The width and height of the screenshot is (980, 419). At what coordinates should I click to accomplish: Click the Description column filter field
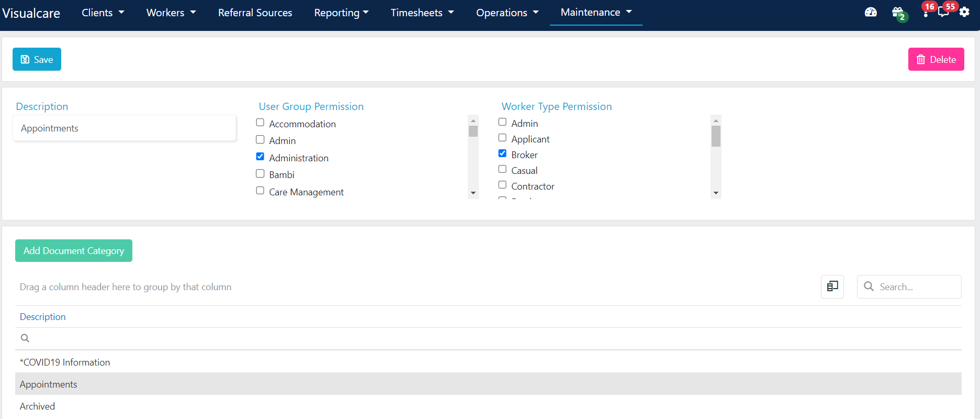[488, 338]
